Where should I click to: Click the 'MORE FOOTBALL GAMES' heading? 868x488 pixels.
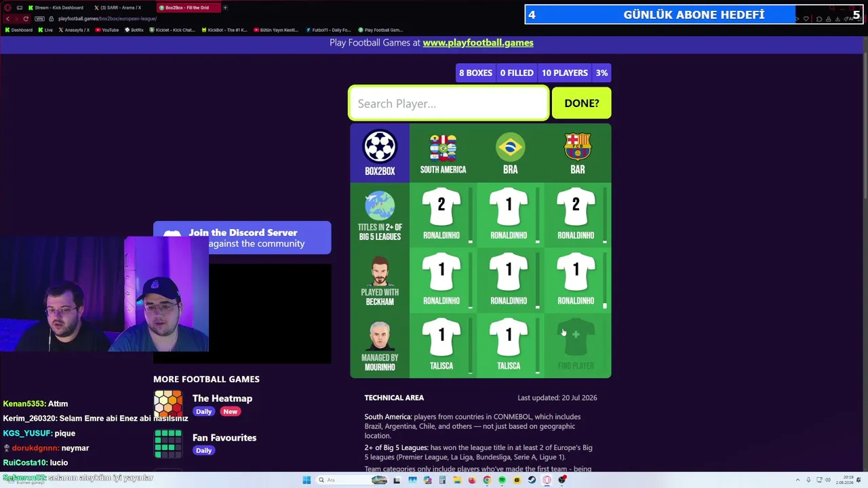click(206, 380)
